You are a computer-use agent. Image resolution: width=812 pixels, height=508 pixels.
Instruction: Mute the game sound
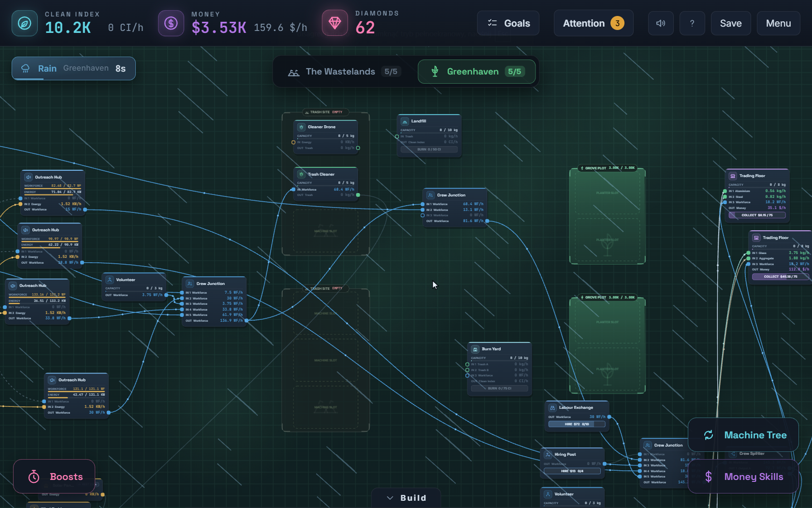pyautogui.click(x=661, y=23)
